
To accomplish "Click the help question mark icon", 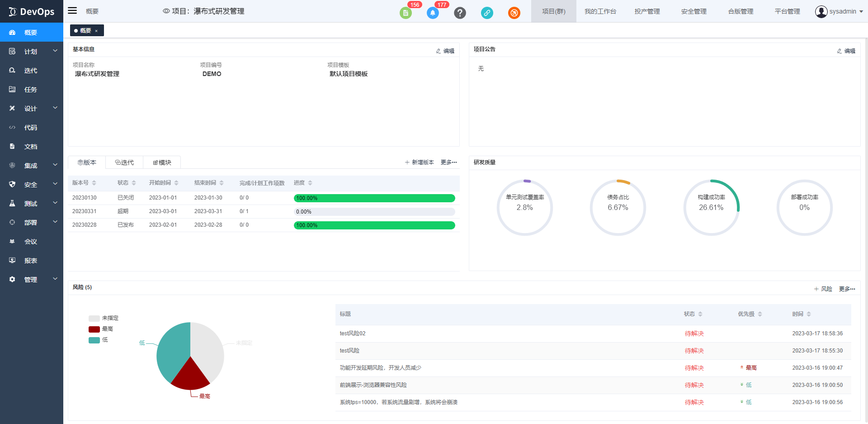I will click(x=460, y=13).
